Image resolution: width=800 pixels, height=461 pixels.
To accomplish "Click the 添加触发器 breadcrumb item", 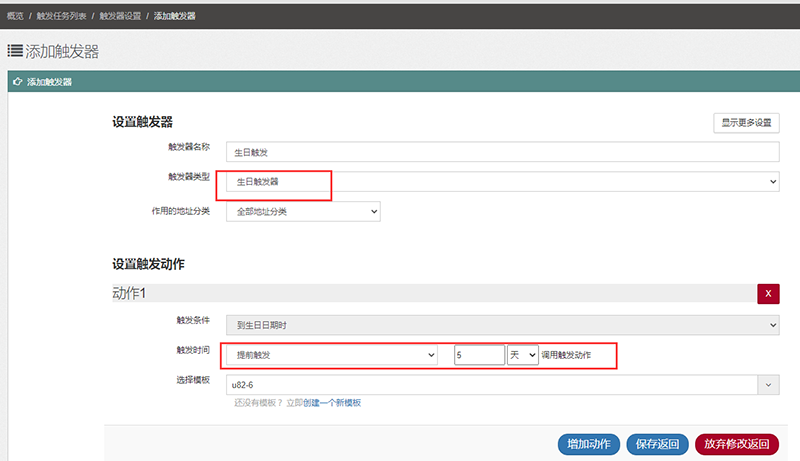I will click(175, 16).
